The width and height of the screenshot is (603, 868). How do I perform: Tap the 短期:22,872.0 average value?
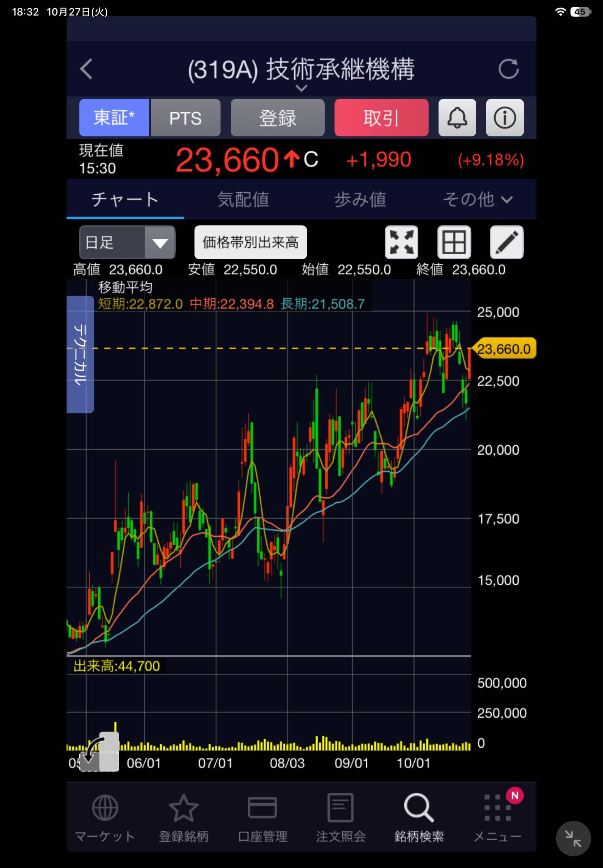click(140, 304)
